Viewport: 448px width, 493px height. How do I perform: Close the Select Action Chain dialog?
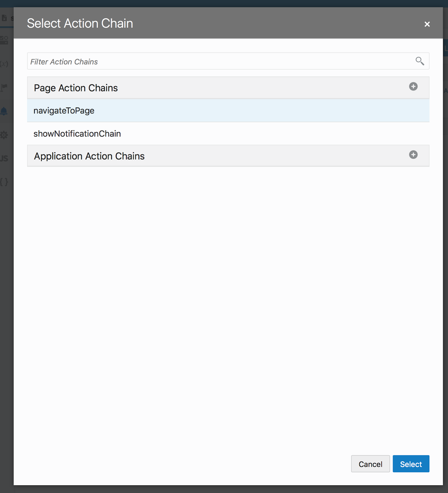[x=427, y=24]
